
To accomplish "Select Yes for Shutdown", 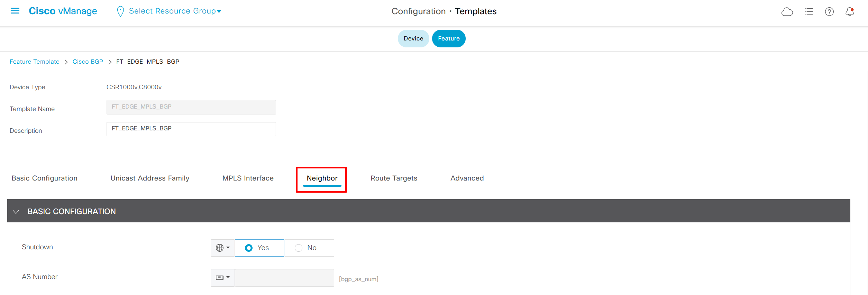I will tap(249, 248).
